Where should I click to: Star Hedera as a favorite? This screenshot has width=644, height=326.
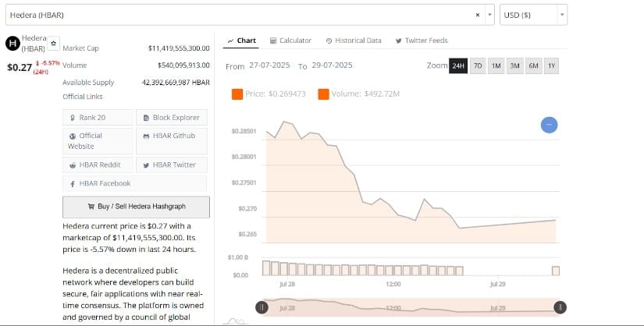click(x=53, y=43)
